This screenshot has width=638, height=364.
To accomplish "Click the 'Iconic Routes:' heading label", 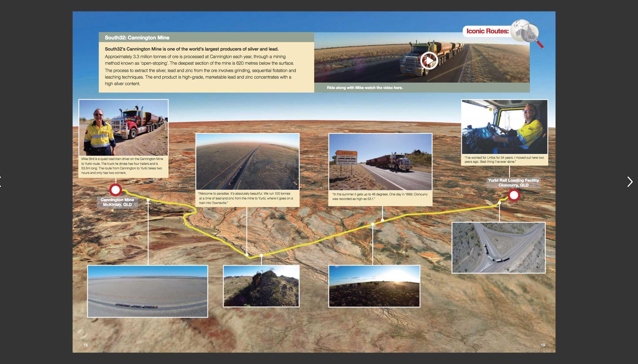I will (x=487, y=31).
